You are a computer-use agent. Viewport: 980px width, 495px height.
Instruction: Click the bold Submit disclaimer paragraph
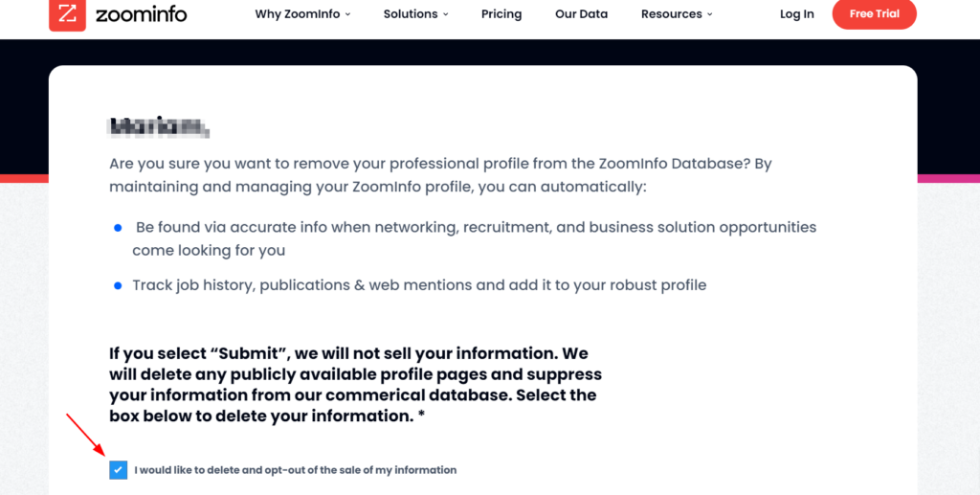tap(356, 384)
